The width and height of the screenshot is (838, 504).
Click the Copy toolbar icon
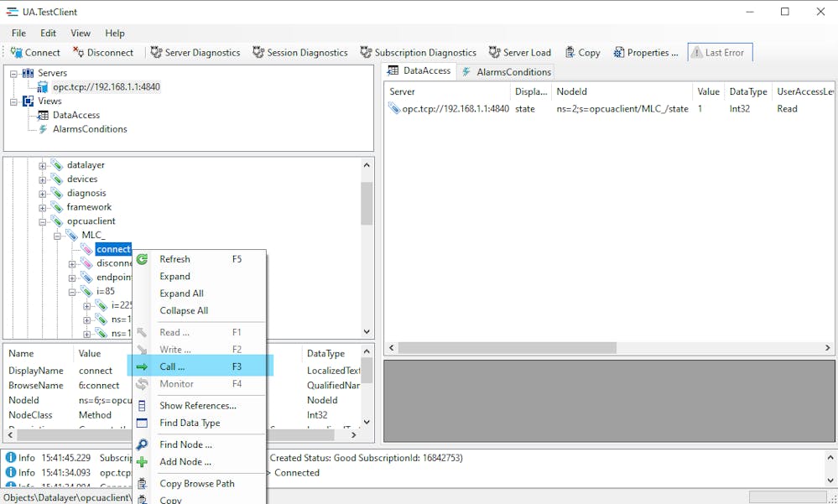coord(582,52)
